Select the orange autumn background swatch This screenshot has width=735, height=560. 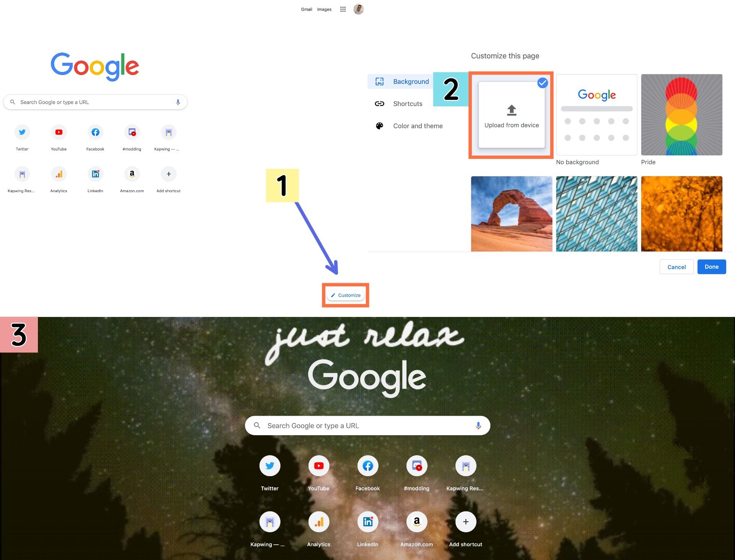tap(681, 214)
